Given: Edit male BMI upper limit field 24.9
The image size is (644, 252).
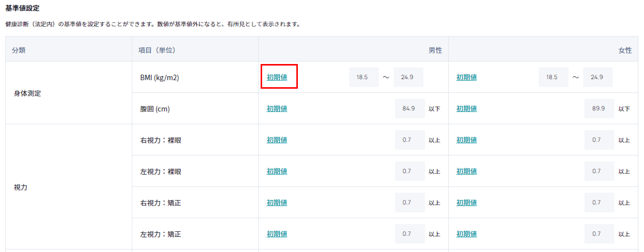Looking at the screenshot, I should (x=409, y=77).
